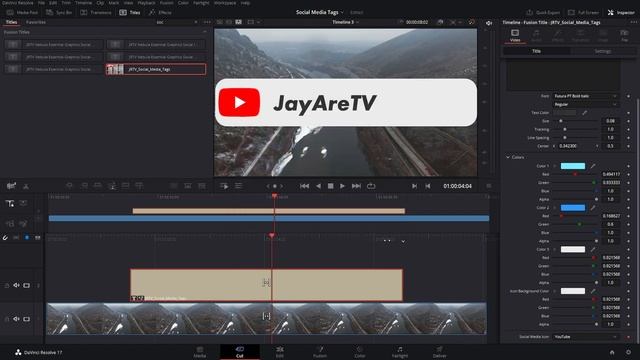Expand the Color 1 disclosure arrow
Viewport: 640px width, 360px height.
coord(555,166)
